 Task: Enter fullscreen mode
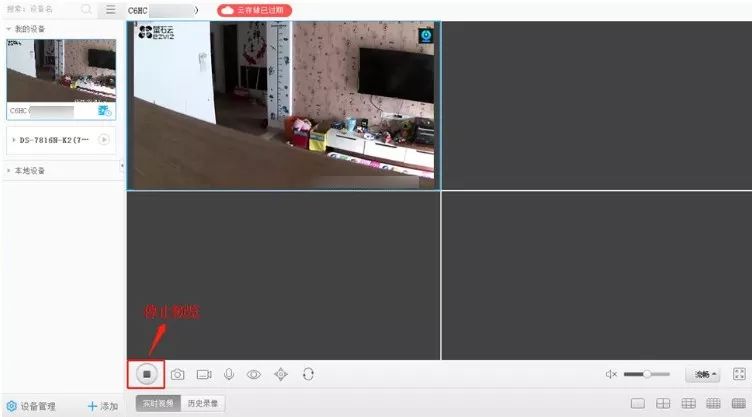pos(740,374)
